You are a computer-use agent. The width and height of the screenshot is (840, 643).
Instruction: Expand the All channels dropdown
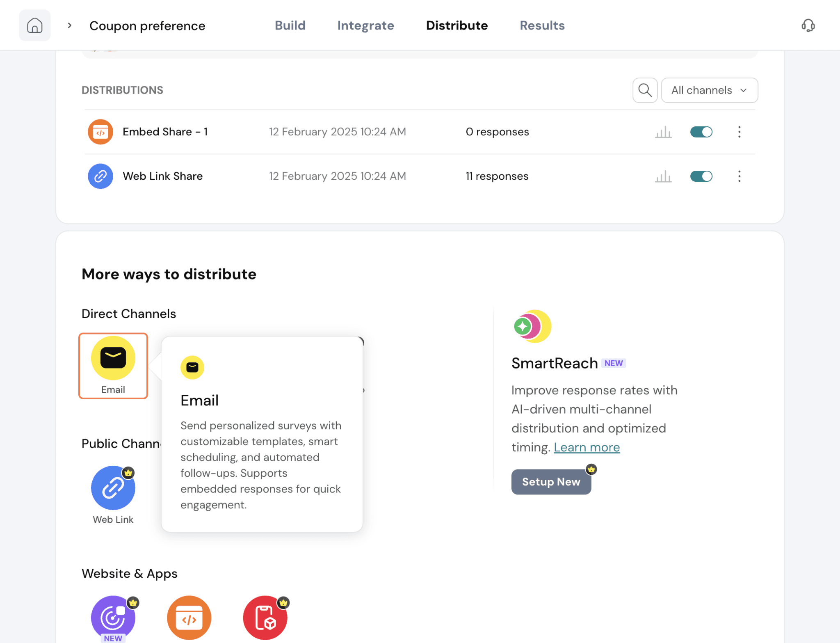tap(709, 90)
